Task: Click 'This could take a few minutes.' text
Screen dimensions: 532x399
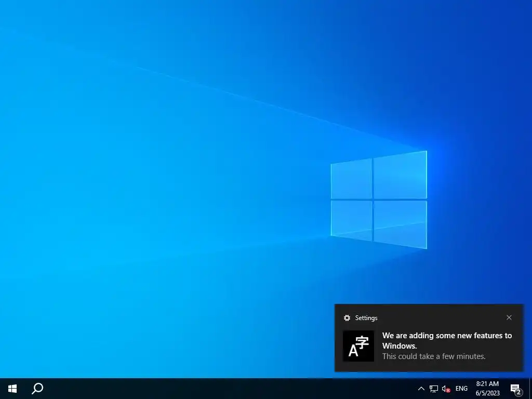Action: pyautogui.click(x=434, y=356)
